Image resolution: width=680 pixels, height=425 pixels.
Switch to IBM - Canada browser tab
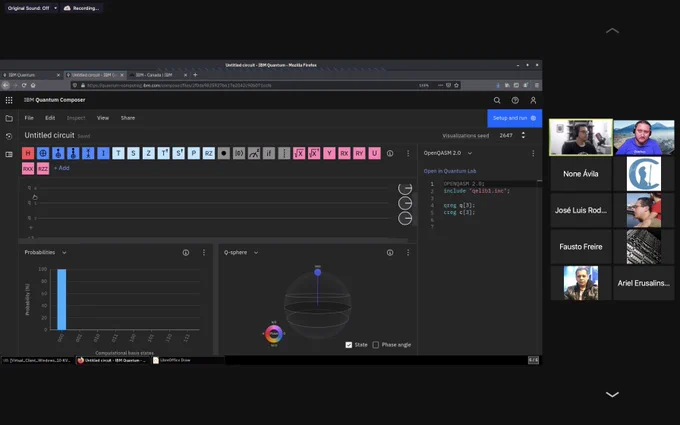click(158, 75)
